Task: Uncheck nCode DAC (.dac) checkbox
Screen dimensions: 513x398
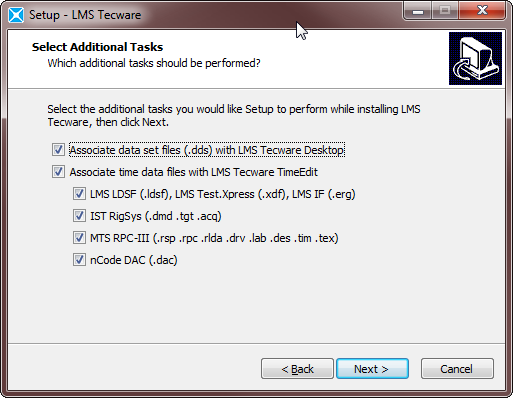Action: (x=79, y=260)
